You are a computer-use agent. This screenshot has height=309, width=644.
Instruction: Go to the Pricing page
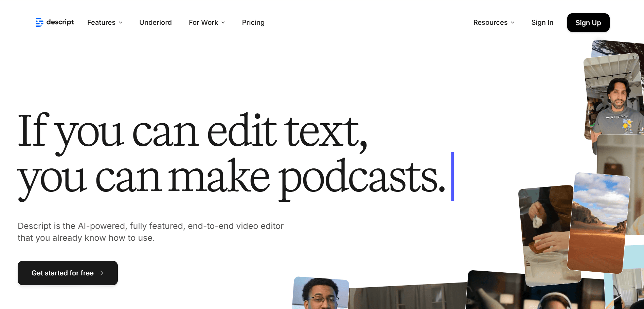point(253,22)
